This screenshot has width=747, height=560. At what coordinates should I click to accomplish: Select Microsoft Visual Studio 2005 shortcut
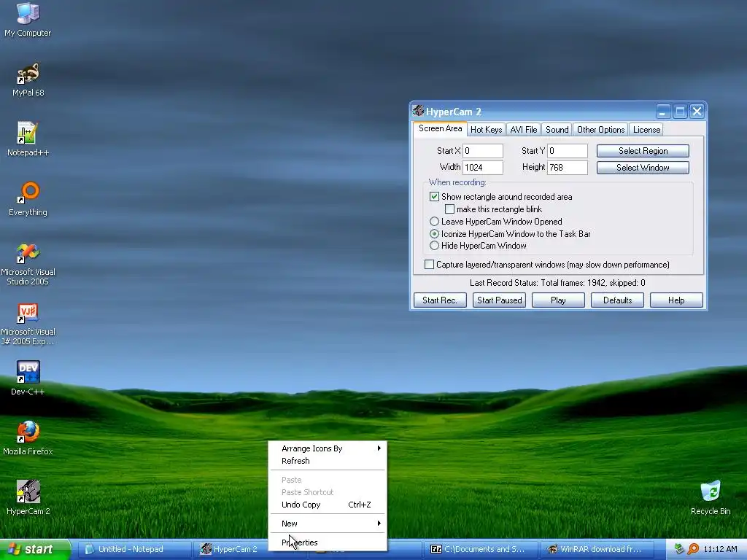coord(28,264)
